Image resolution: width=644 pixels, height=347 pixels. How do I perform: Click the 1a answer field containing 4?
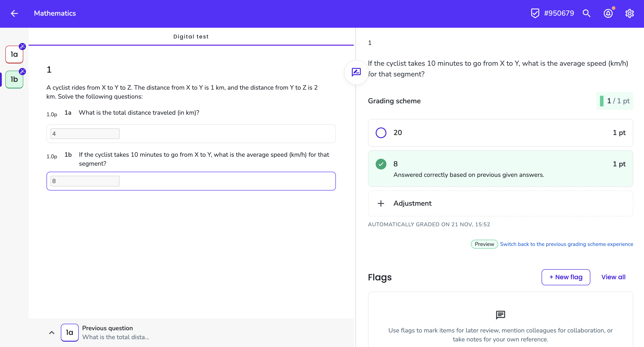pyautogui.click(x=85, y=134)
